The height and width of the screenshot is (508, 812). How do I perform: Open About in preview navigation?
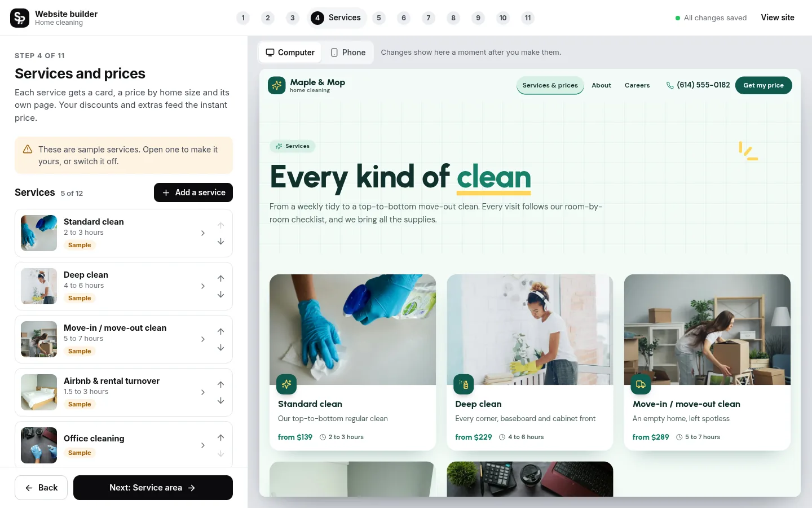(x=601, y=85)
